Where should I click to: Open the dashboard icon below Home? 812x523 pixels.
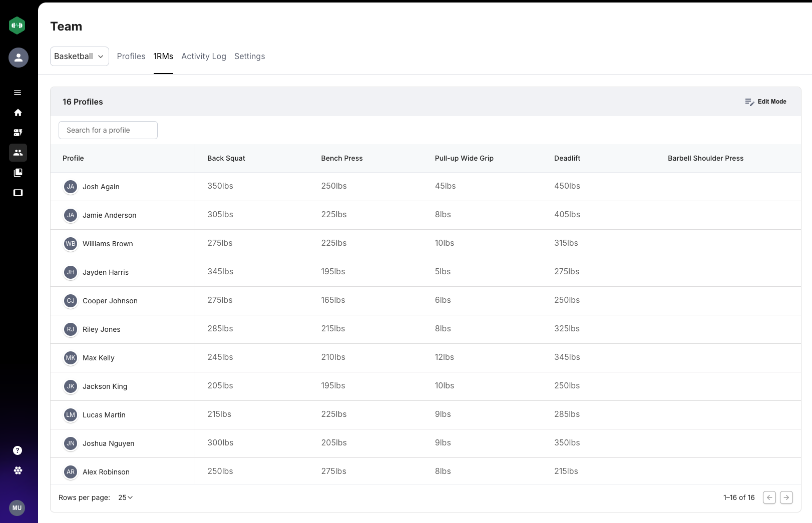[x=18, y=133]
